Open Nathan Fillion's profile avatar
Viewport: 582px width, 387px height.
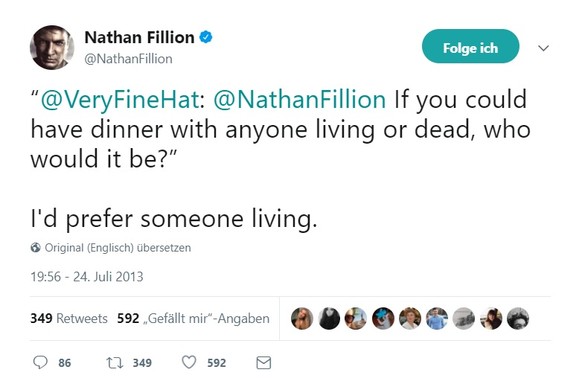coord(52,47)
